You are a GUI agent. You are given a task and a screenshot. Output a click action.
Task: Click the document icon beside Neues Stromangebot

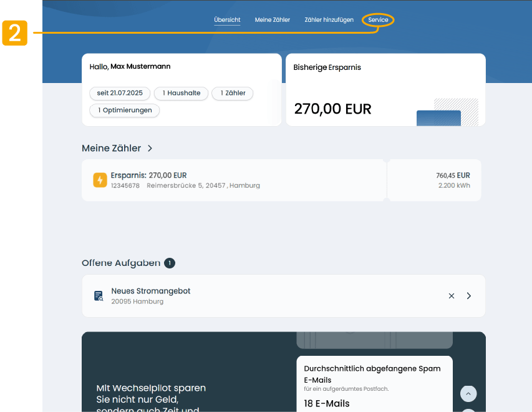(99, 296)
